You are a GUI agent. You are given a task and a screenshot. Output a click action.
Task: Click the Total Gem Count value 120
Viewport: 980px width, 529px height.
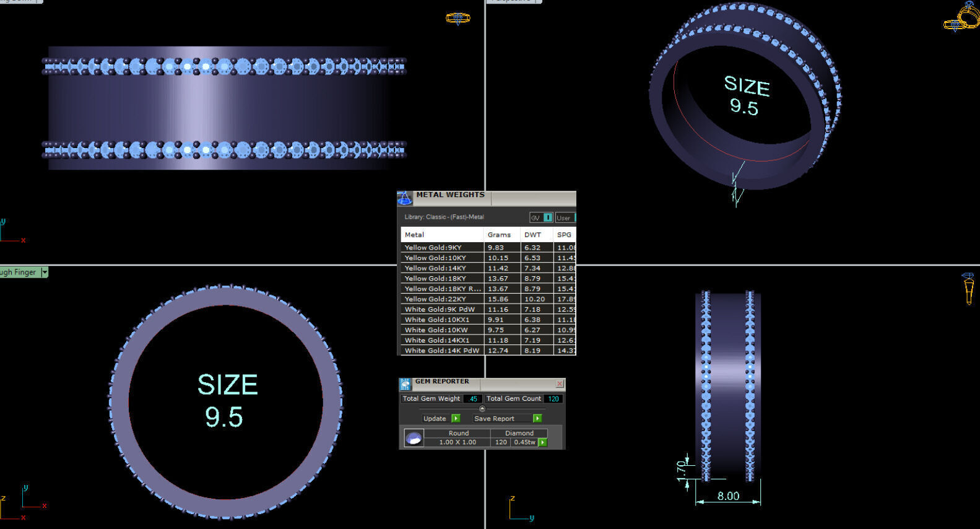pos(553,399)
